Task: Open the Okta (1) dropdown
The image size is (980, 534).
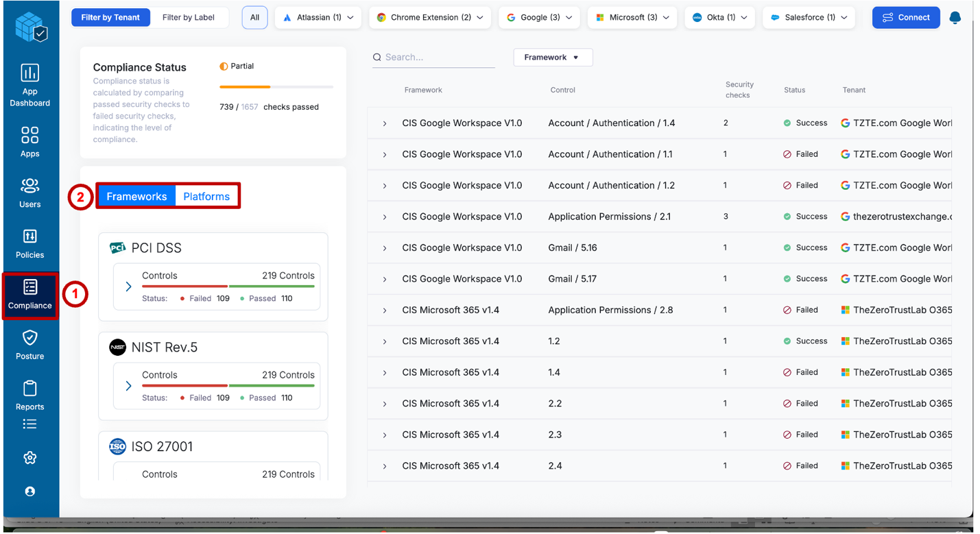Action: click(719, 18)
